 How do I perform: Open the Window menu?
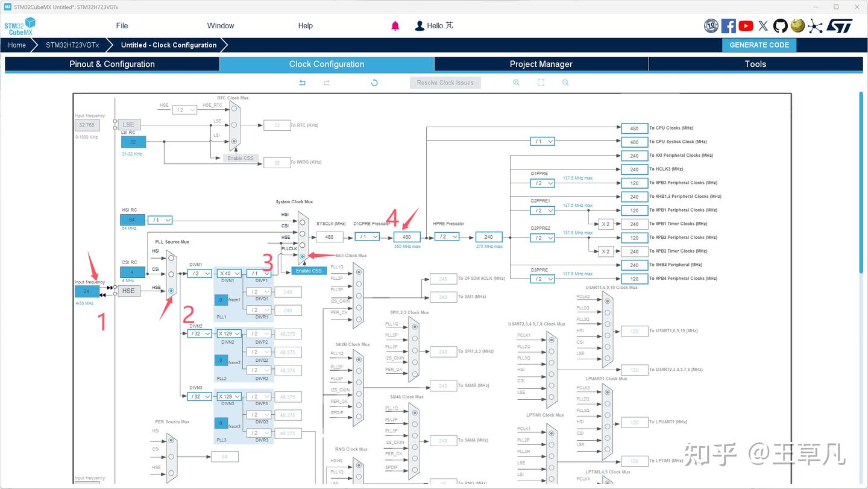[x=221, y=26]
